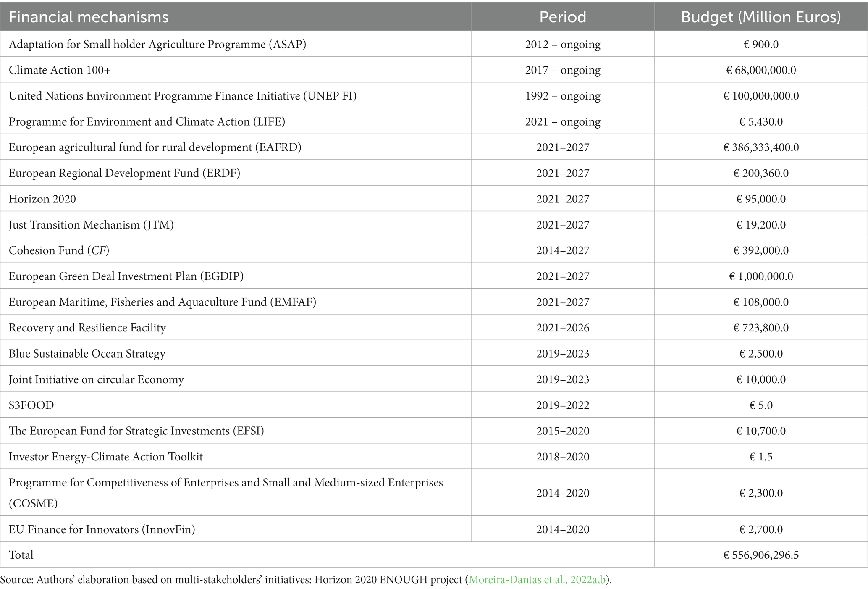Click the '€ 900.0' budget value
The height and width of the screenshot is (589, 868).
coord(761,44)
